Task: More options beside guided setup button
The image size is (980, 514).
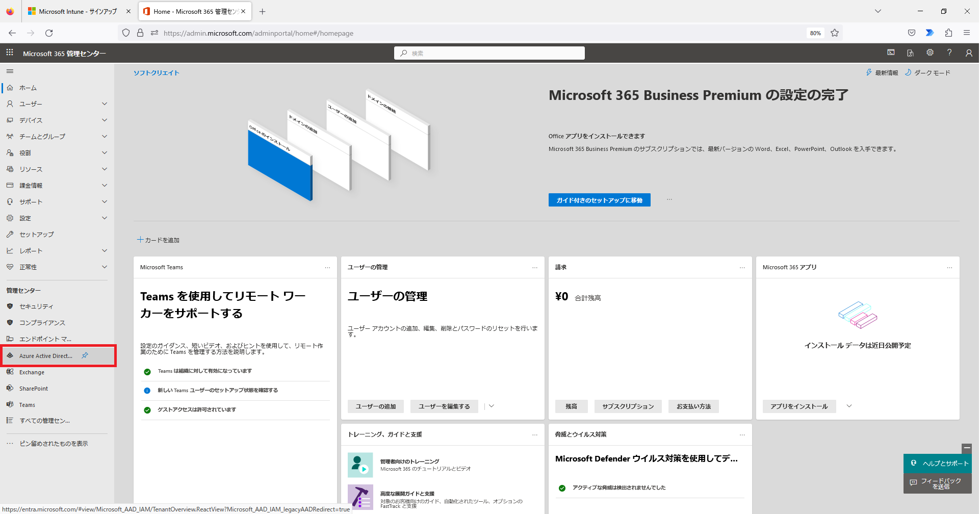Action: pos(669,200)
